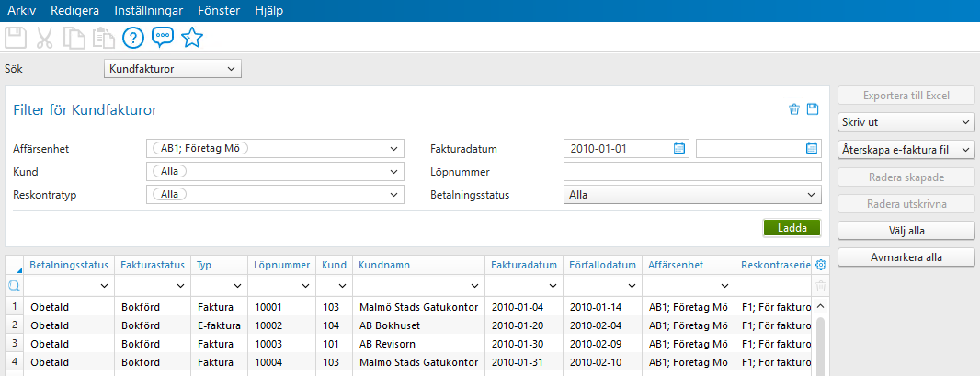Select row number 3 header

click(14, 344)
